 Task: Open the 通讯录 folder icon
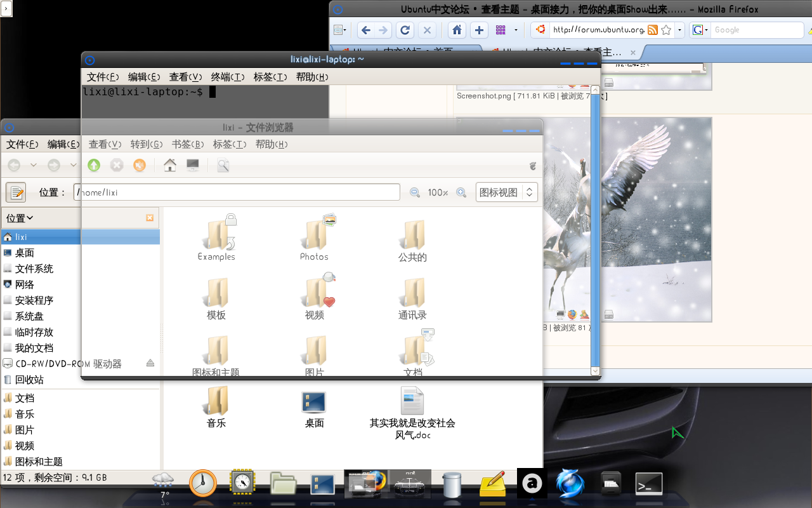pyautogui.click(x=412, y=298)
